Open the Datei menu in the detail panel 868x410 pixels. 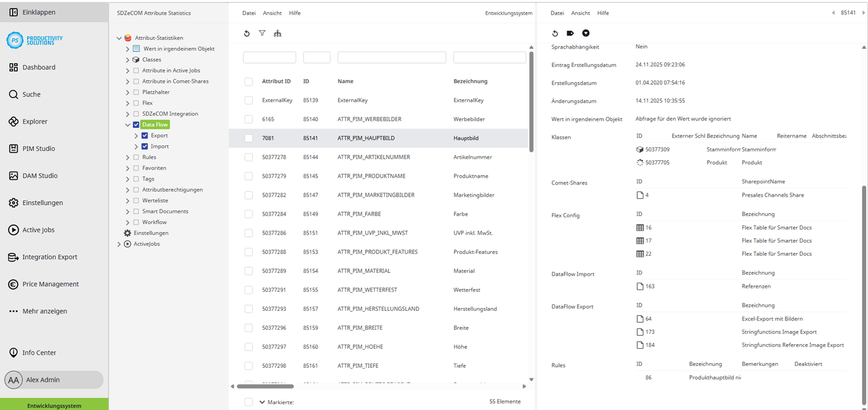tap(557, 13)
